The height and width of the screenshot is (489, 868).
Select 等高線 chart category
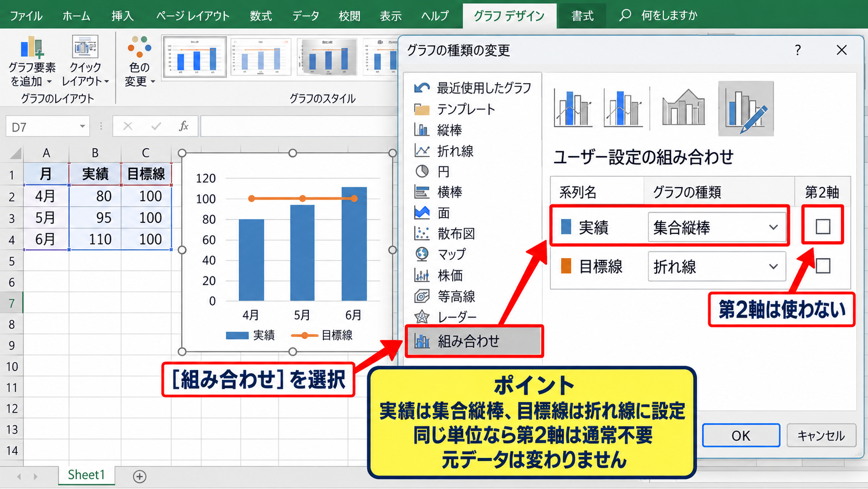tap(444, 296)
